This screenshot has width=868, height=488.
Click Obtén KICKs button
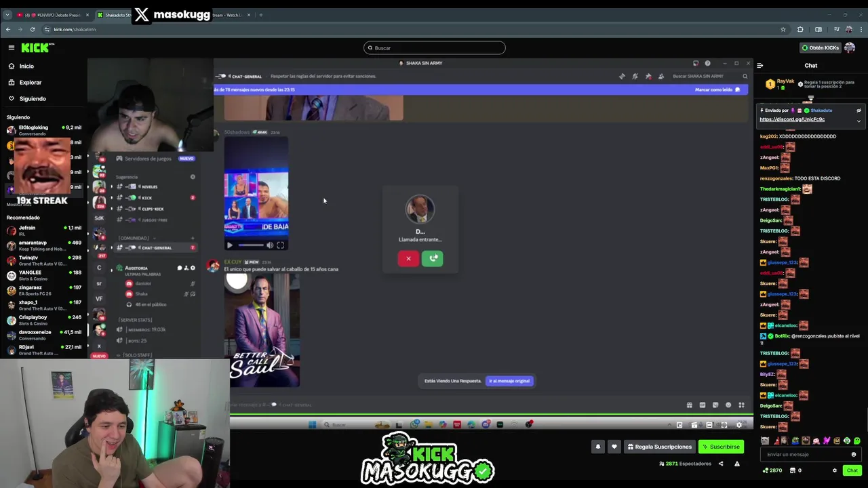821,47
